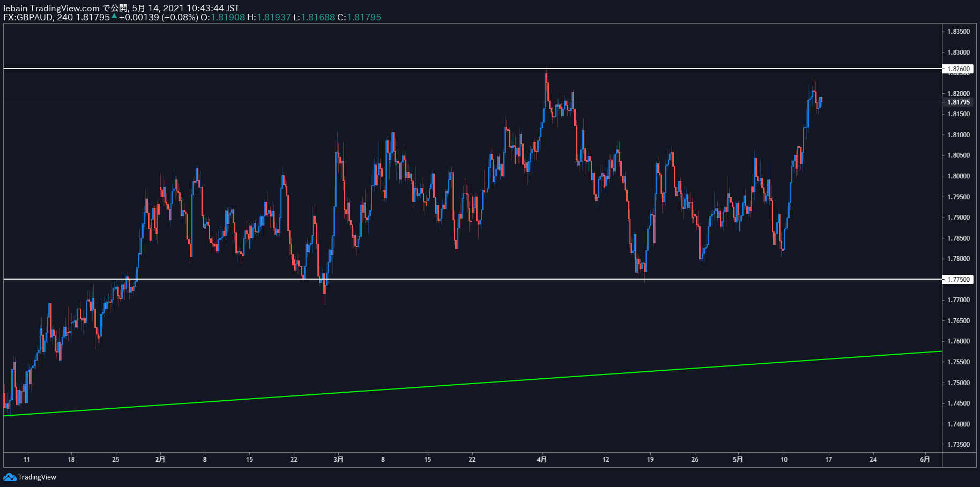980x487 pixels.
Task: Click the 17 date label on time axis
Action: click(829, 460)
